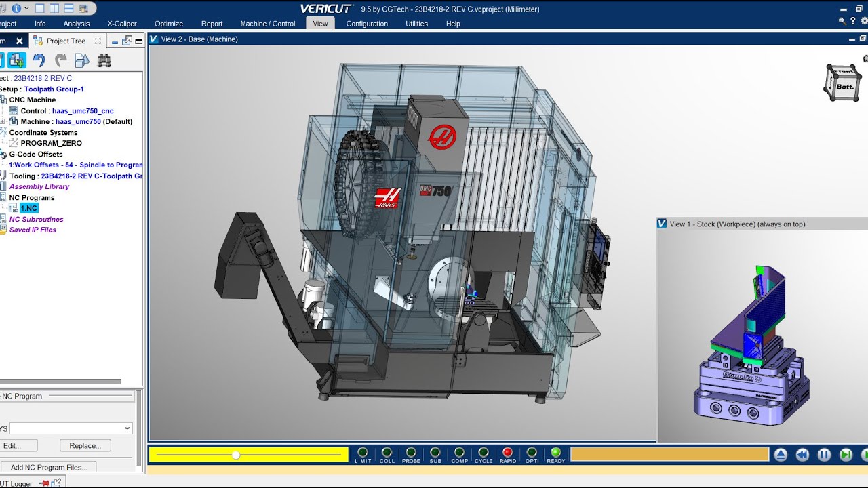Open the Utilities menu
The height and width of the screenshot is (488, 868).
tap(416, 24)
